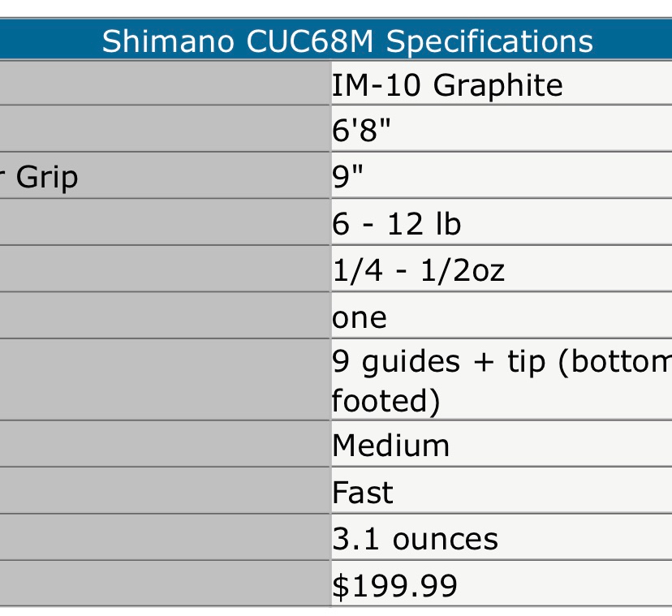672x616 pixels.
Task: Click the gray label cell beside IM-10 Graphite
Action: (x=162, y=85)
